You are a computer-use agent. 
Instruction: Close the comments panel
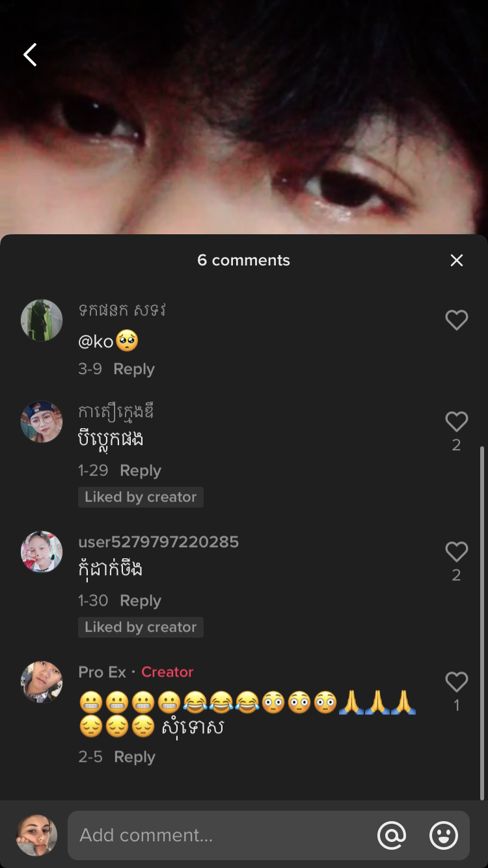(457, 260)
